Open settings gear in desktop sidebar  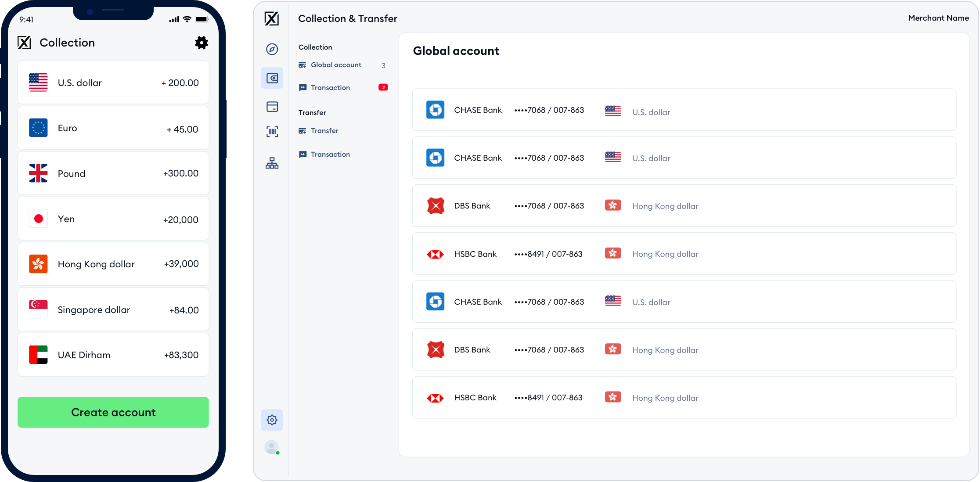coord(272,420)
